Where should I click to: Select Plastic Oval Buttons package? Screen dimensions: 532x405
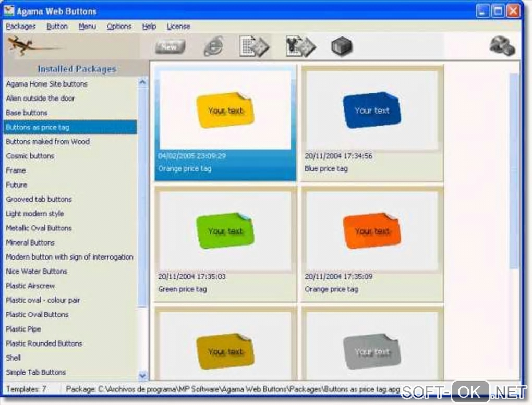(x=70, y=314)
